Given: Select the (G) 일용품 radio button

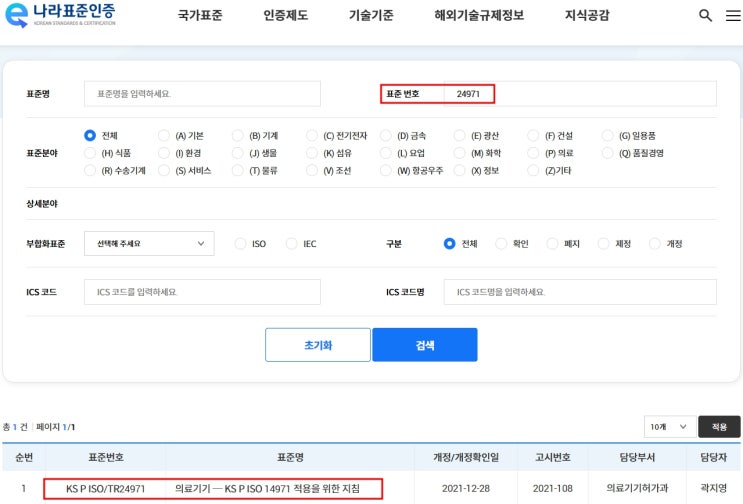Looking at the screenshot, I should (607, 135).
